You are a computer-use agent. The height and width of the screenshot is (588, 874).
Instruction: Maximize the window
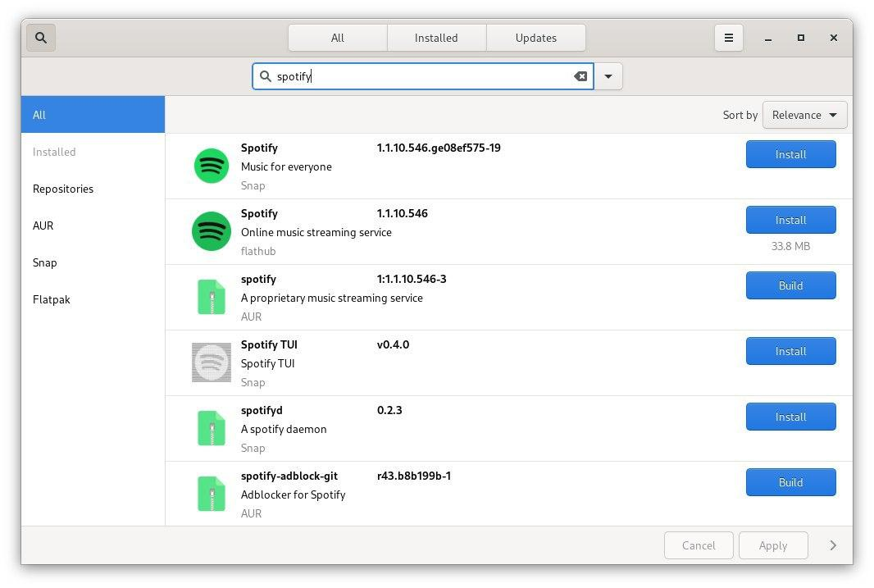[x=800, y=38]
